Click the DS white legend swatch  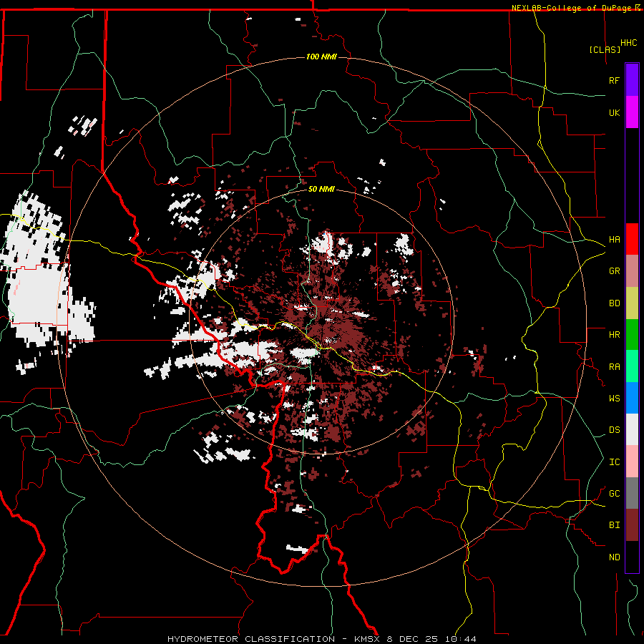[632, 429]
